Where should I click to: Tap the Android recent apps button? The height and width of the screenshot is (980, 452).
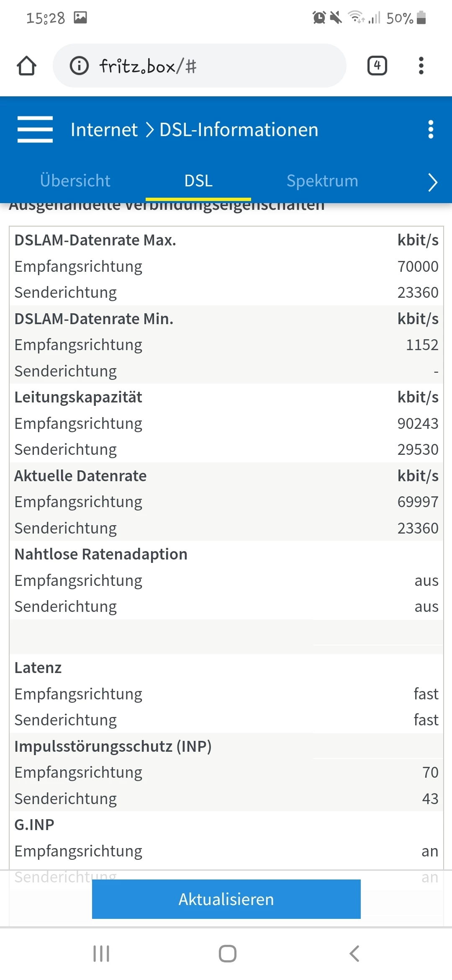pyautogui.click(x=101, y=954)
